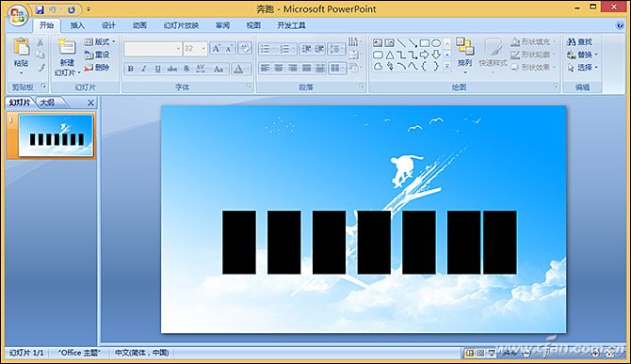Toggle italic formatting
631x364 pixels.
(x=144, y=69)
